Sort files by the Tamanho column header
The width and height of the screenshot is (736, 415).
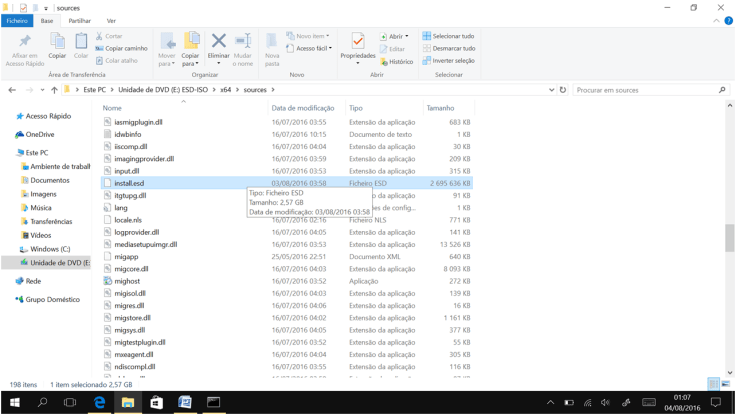(x=440, y=108)
